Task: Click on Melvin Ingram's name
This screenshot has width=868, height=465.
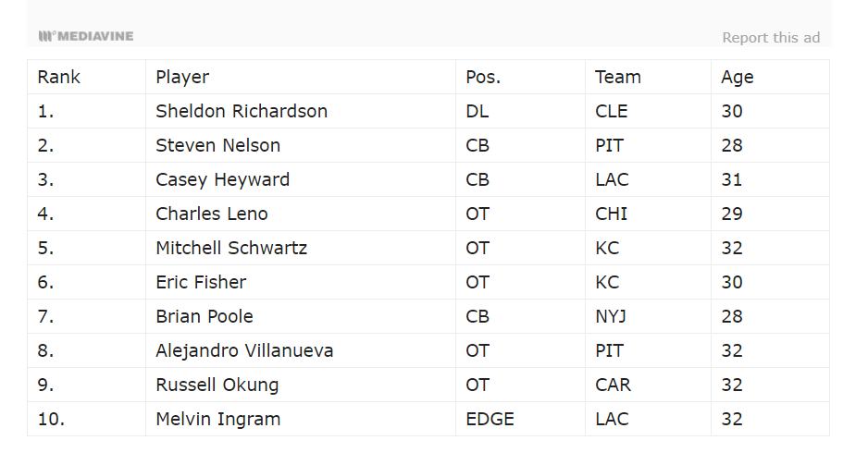Action: click(217, 419)
